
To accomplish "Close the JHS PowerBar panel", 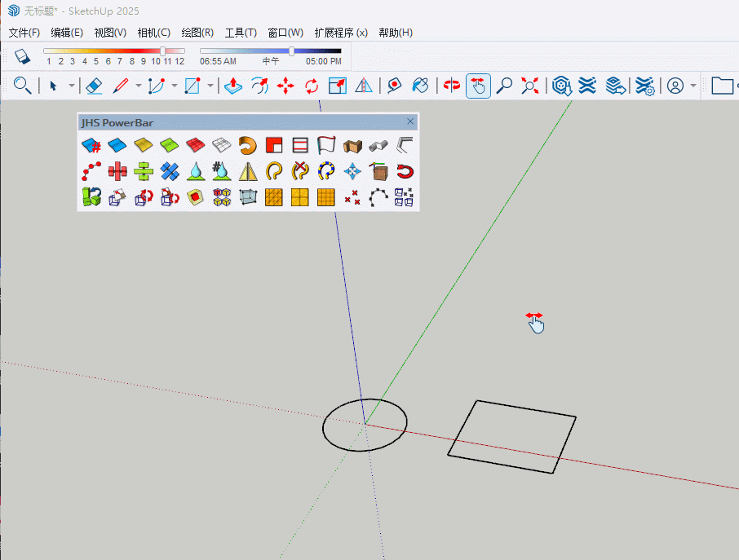I will coord(410,121).
